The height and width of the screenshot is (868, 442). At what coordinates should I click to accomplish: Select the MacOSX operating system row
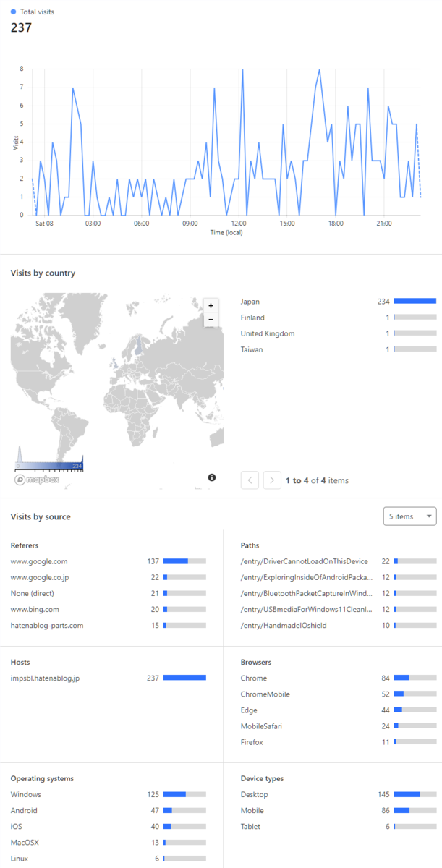pos(109,842)
